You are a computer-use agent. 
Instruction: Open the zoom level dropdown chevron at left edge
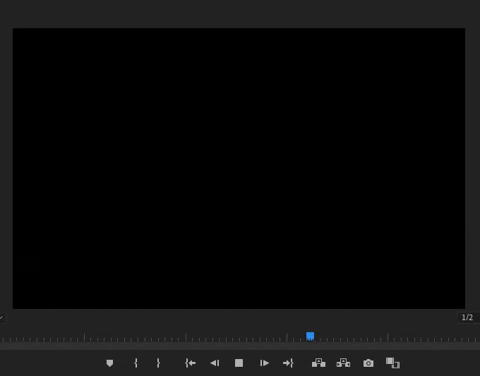point(2,318)
